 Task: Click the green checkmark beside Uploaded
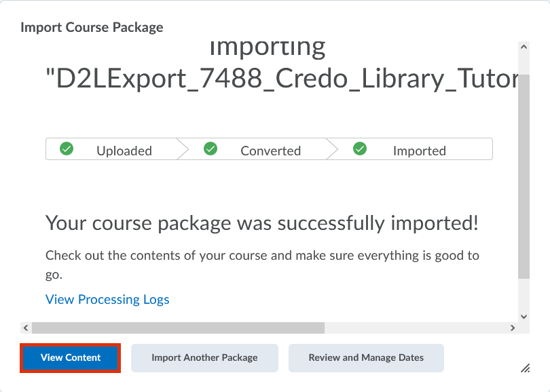[x=67, y=149]
